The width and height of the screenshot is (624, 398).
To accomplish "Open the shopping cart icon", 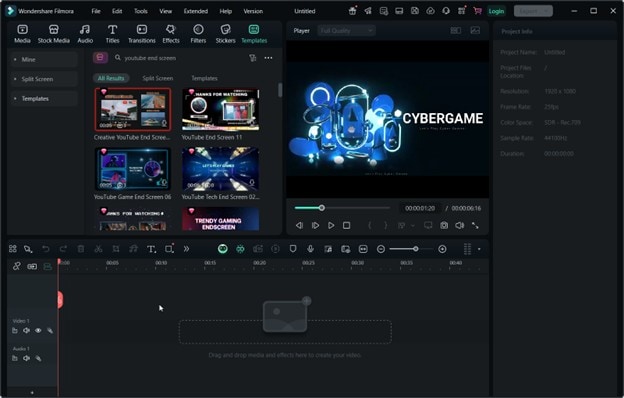I will (477, 11).
